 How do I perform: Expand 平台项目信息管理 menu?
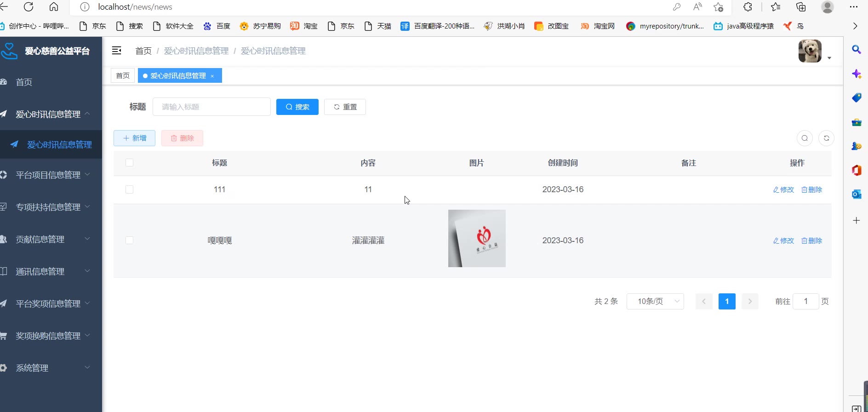(51, 175)
